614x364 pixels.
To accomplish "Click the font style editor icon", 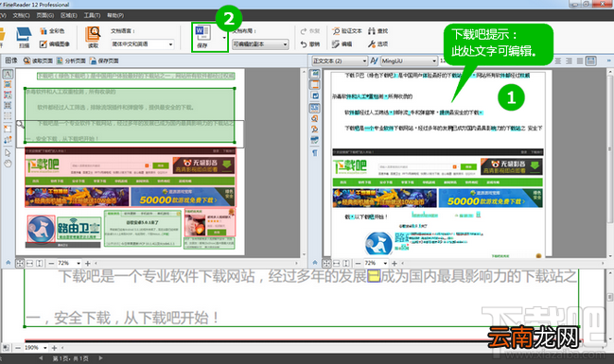I will pyautogui.click(x=374, y=61).
